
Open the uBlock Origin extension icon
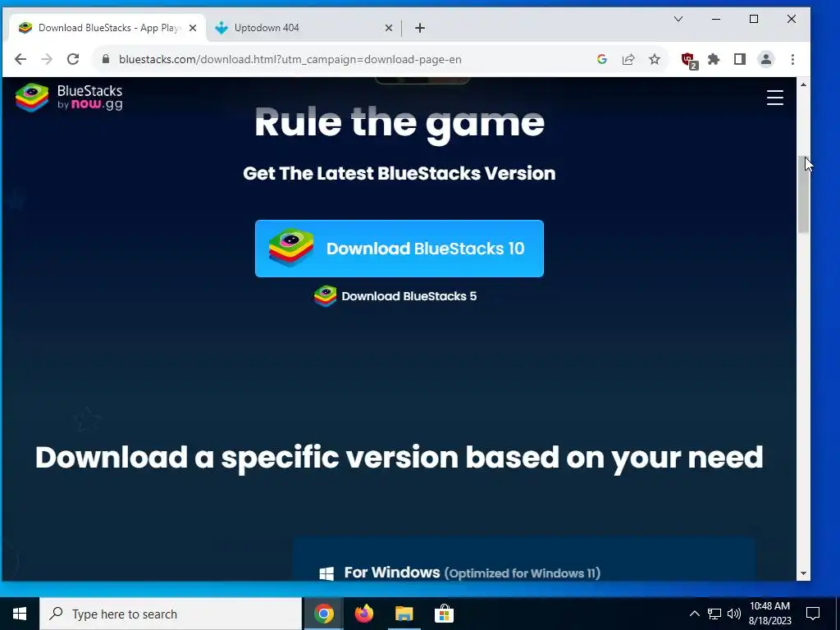[x=688, y=60]
